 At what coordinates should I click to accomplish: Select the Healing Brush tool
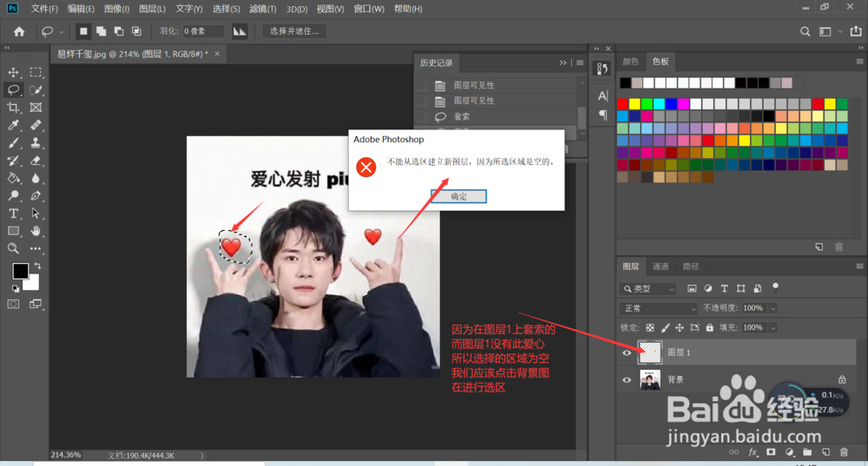tap(36, 125)
